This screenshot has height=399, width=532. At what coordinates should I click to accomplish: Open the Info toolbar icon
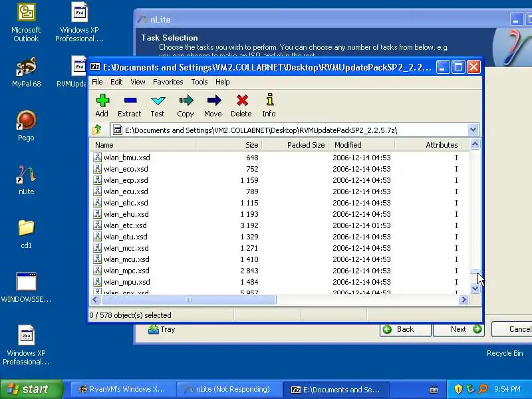(x=269, y=100)
